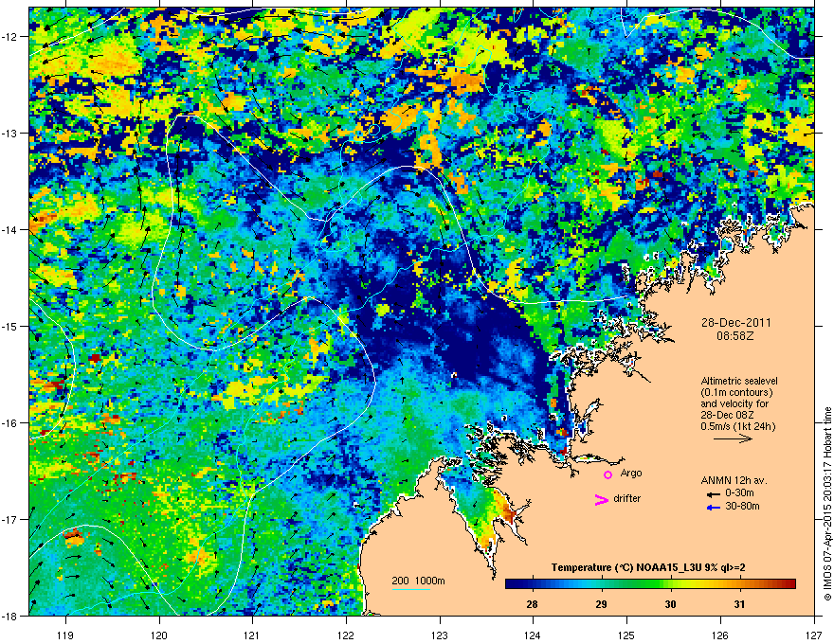Click the colour bar tick label 31

(739, 604)
